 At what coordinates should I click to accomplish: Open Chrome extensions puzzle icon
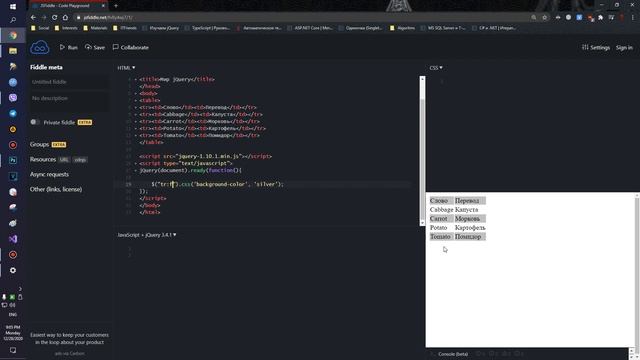coord(600,18)
